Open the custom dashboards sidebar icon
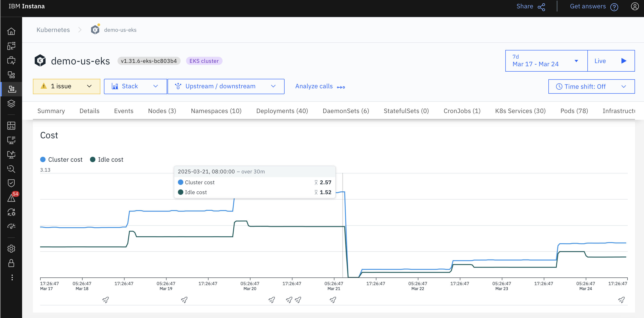The image size is (644, 318). (11, 125)
